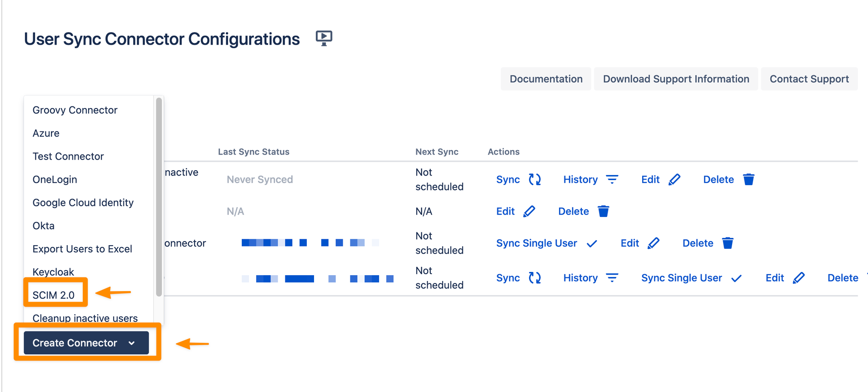Image resolution: width=868 pixels, height=392 pixels.
Task: Click Edit in the last connector row
Action: tap(775, 278)
